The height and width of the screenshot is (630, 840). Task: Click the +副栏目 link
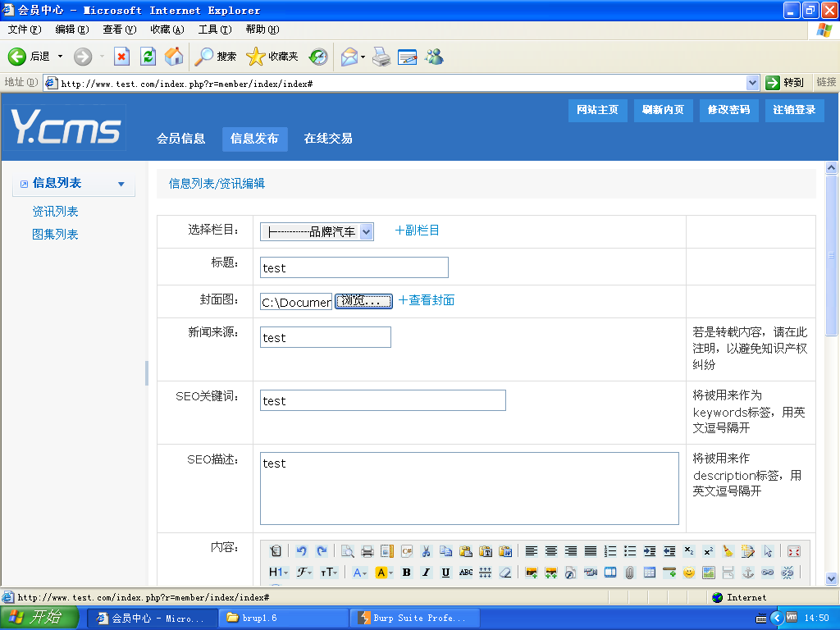point(417,231)
